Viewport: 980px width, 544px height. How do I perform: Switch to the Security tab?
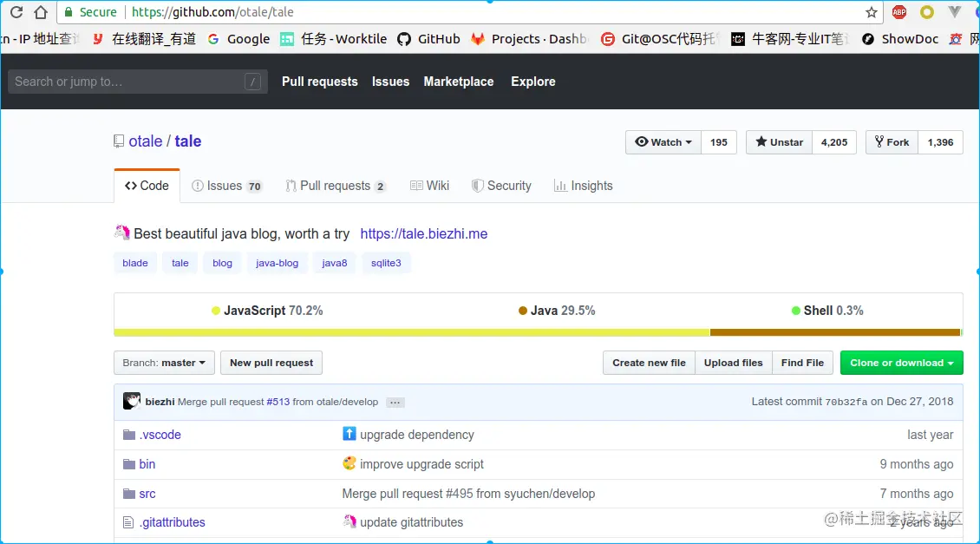[x=501, y=186]
